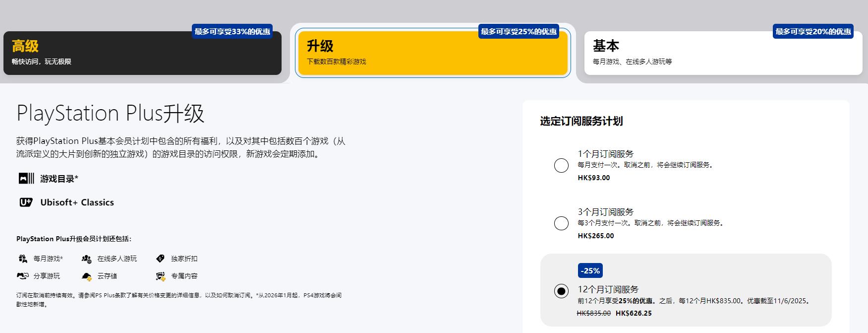Viewport: 868px width, 333px height.
Task: Click the 最多可享受20%的优惠 badge
Action: (x=813, y=32)
